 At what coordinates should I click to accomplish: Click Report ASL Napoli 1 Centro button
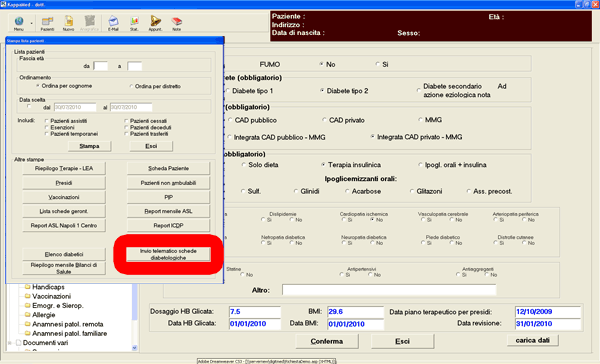coord(64,225)
